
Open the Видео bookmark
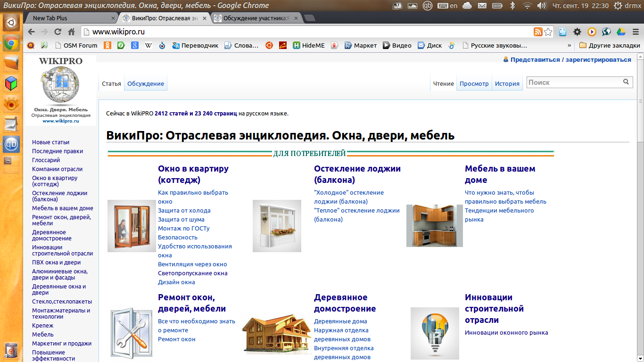tap(397, 46)
